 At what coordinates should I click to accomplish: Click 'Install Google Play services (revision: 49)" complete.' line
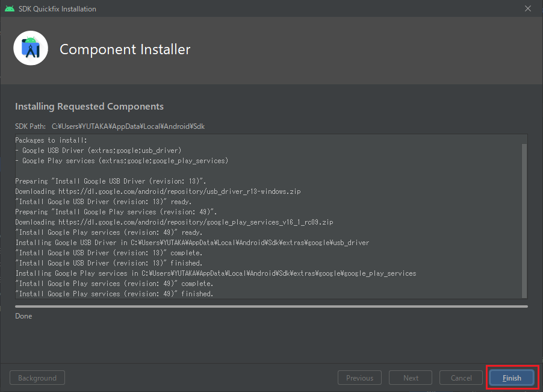(x=114, y=283)
